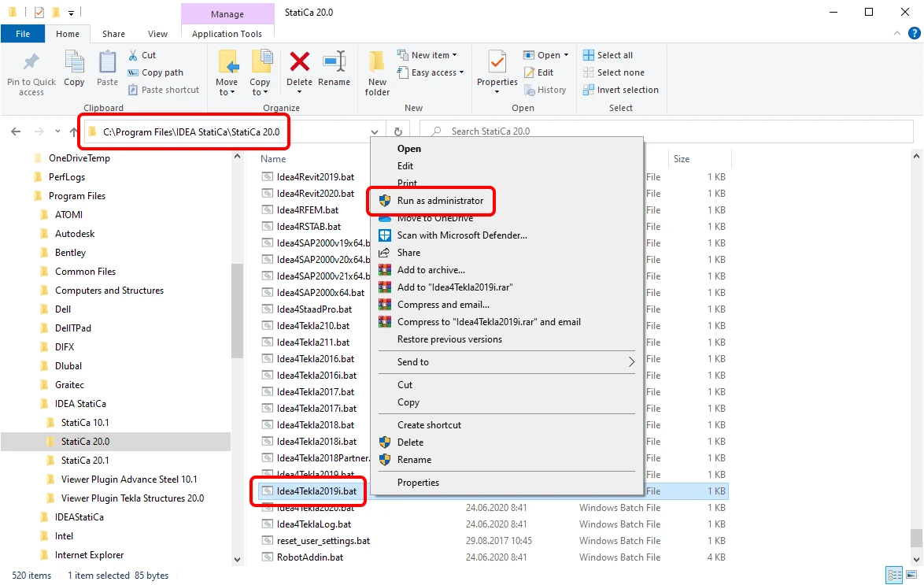Open the Application Tools tab
The image size is (924, 585).
(227, 34)
